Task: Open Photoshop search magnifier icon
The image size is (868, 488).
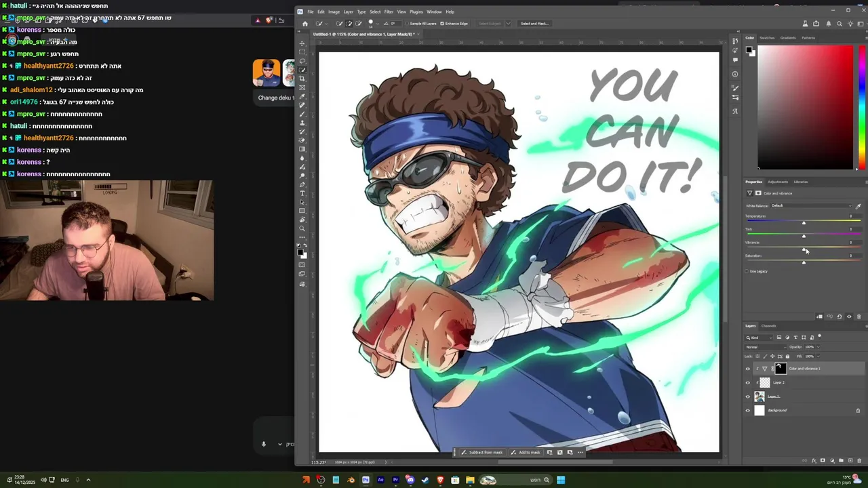Action: pos(840,24)
